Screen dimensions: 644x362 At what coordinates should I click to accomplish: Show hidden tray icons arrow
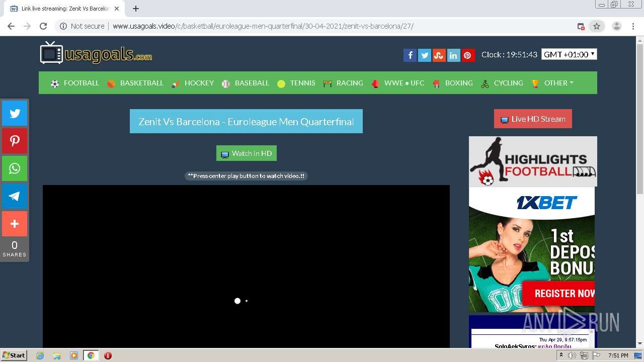point(560,355)
